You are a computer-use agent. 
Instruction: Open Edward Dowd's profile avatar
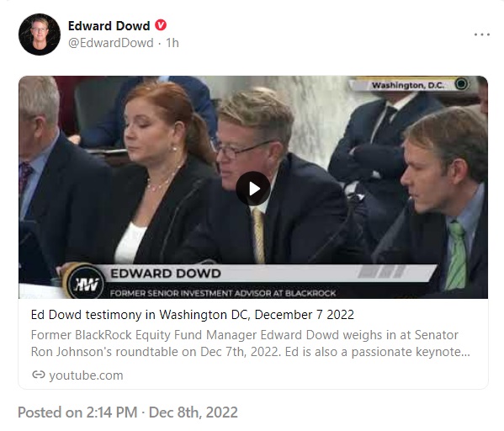[40, 35]
